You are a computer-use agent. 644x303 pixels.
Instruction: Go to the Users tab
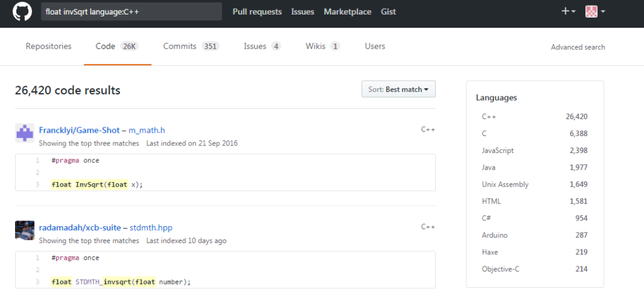click(x=375, y=47)
